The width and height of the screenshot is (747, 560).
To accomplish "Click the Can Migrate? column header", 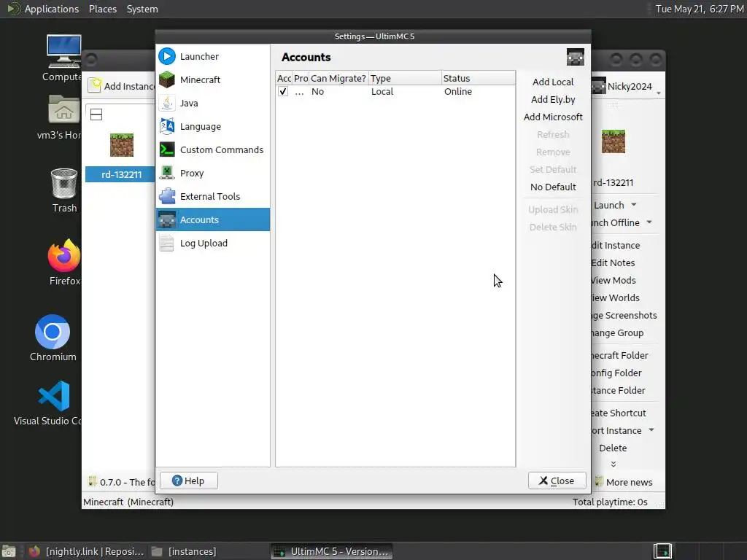I will (x=338, y=78).
